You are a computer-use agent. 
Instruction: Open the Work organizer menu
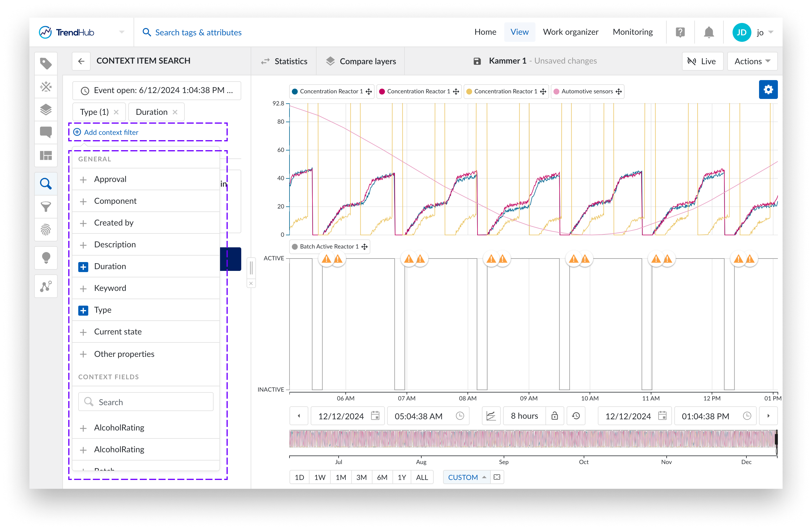click(570, 32)
